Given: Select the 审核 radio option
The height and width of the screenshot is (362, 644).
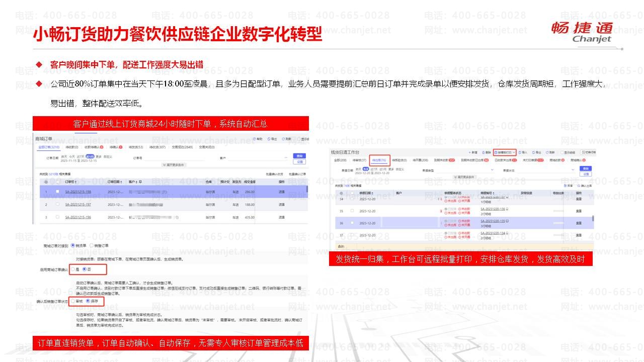Looking at the screenshot, I should click(73, 301).
